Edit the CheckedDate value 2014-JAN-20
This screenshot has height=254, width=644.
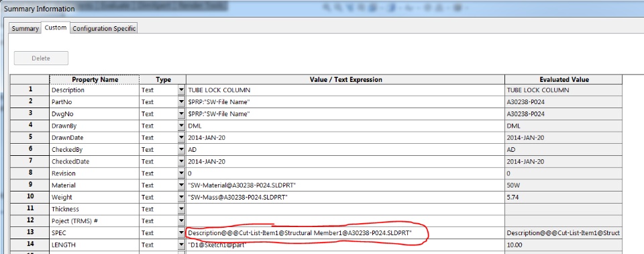[345, 161]
